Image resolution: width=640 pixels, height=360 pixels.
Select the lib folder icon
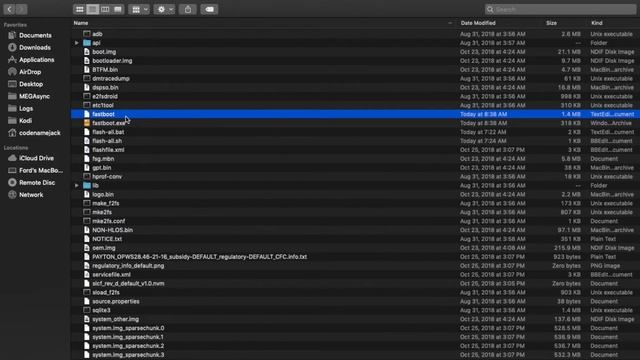coord(87,185)
